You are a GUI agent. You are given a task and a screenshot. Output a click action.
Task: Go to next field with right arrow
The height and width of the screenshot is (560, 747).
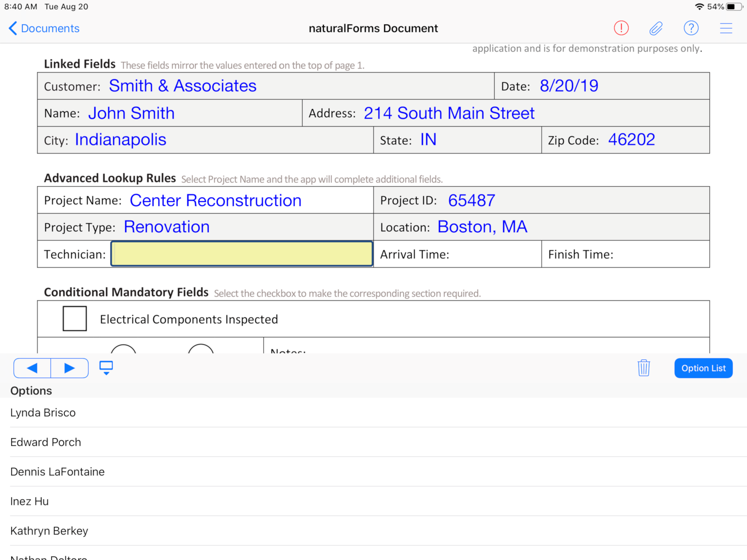pyautogui.click(x=69, y=368)
